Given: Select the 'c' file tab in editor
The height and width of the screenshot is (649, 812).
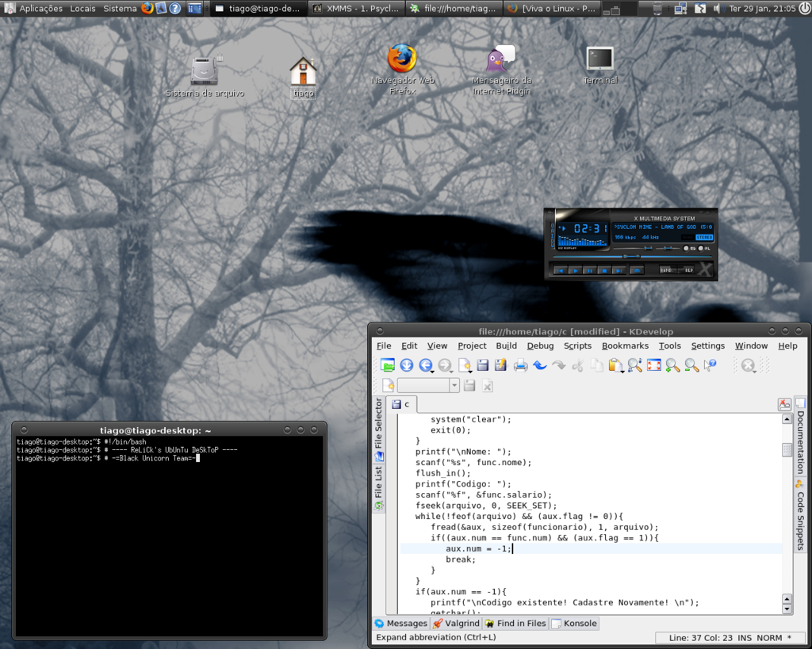Looking at the screenshot, I should pyautogui.click(x=401, y=404).
